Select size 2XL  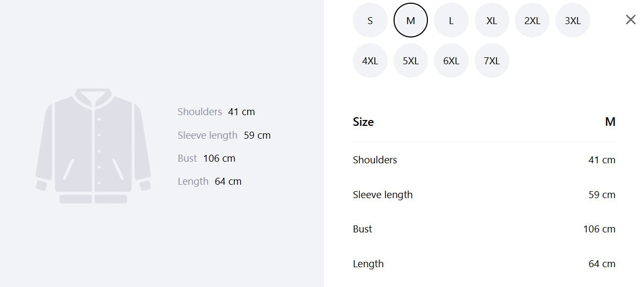pos(532,20)
